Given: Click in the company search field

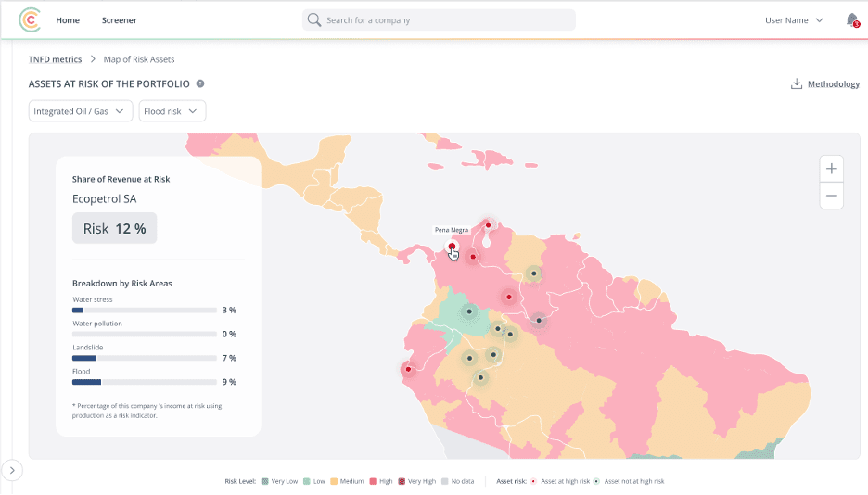Looking at the screenshot, I should tap(445, 20).
